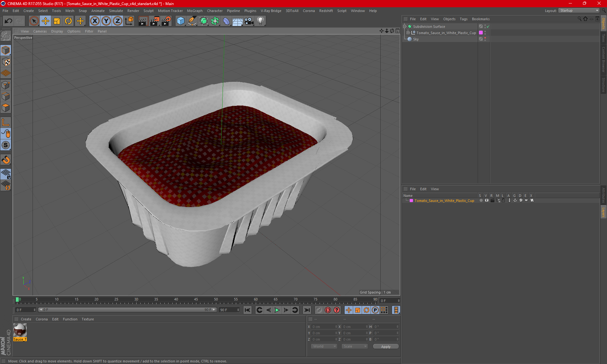Viewport: 607px width, 364px height.
Task: Select the Rotate tool
Action: (x=68, y=21)
